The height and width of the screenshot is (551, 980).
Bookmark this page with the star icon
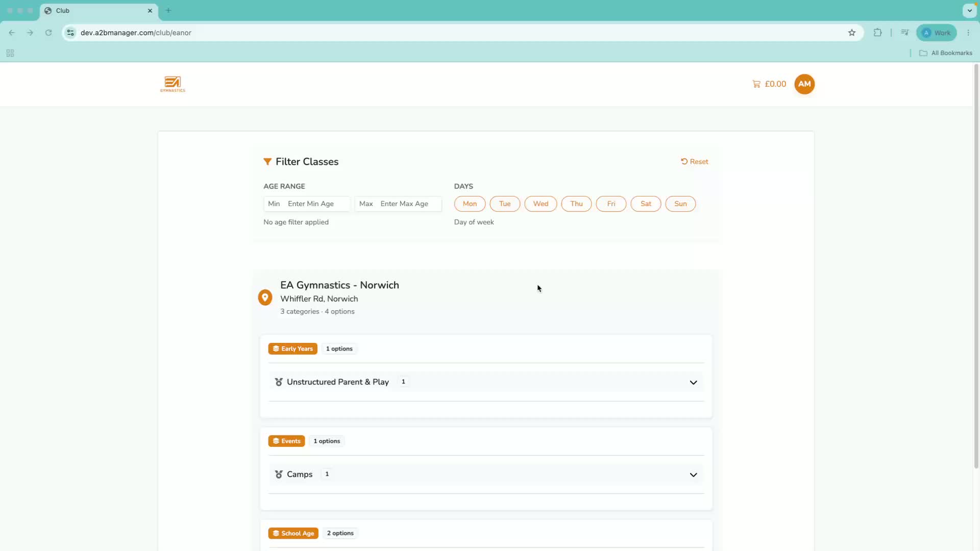(852, 33)
